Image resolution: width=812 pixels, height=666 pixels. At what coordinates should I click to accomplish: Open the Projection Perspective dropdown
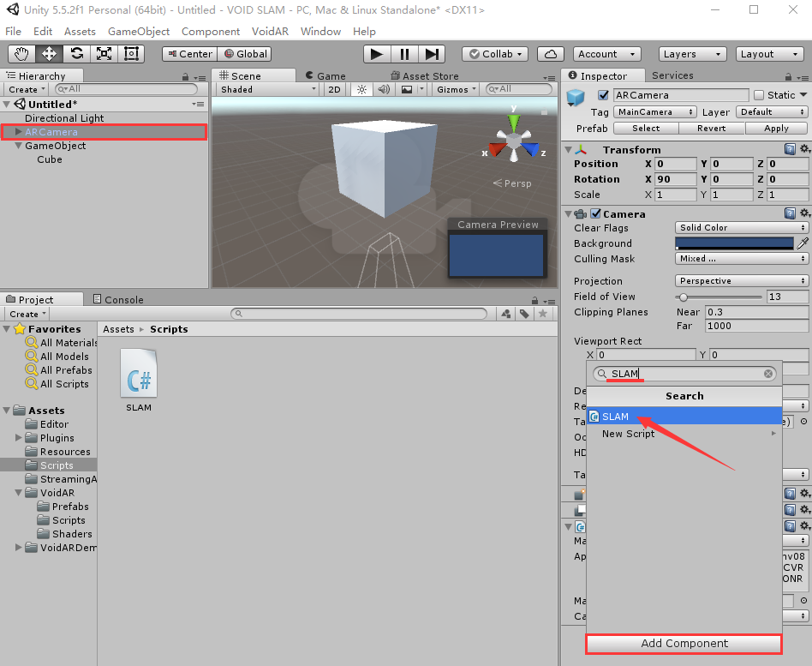741,281
